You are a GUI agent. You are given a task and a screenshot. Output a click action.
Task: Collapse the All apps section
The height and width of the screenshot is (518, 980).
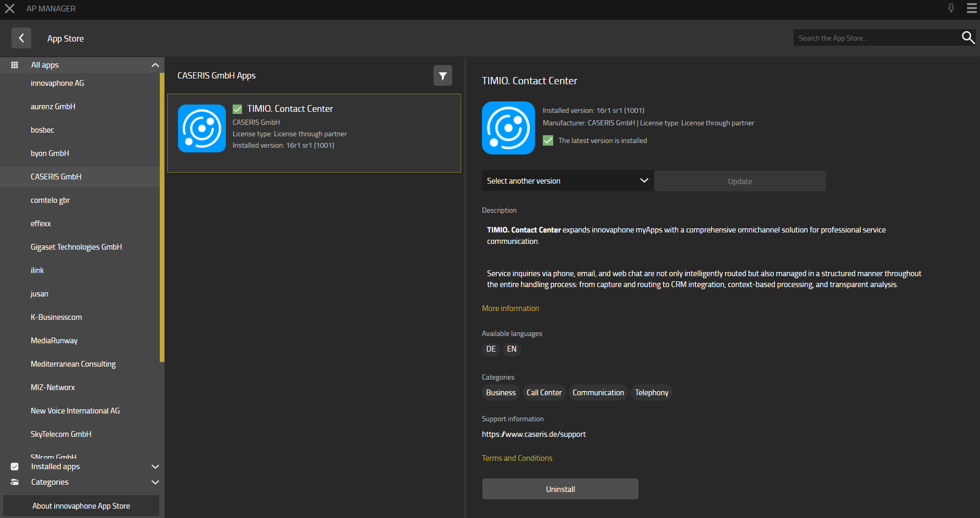155,65
